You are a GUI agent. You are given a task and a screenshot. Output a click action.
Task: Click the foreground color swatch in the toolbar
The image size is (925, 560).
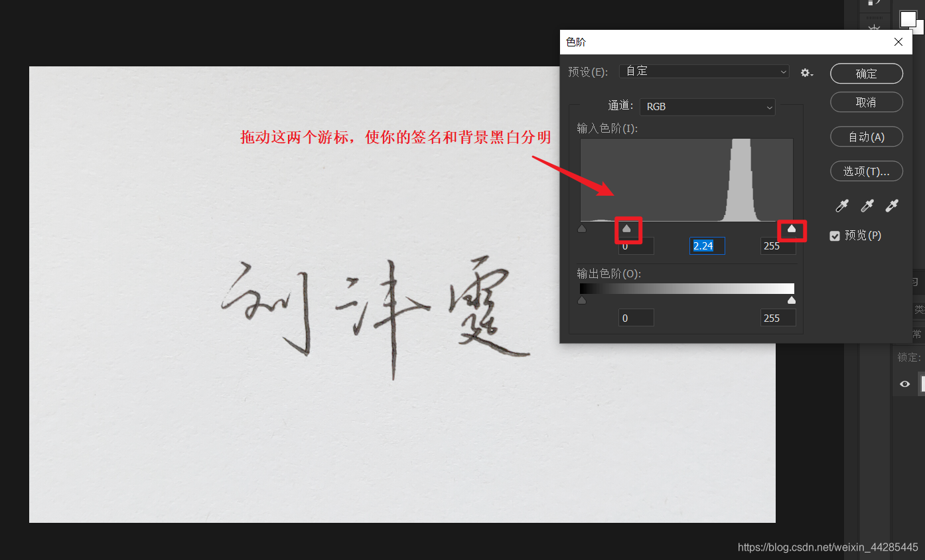click(908, 19)
